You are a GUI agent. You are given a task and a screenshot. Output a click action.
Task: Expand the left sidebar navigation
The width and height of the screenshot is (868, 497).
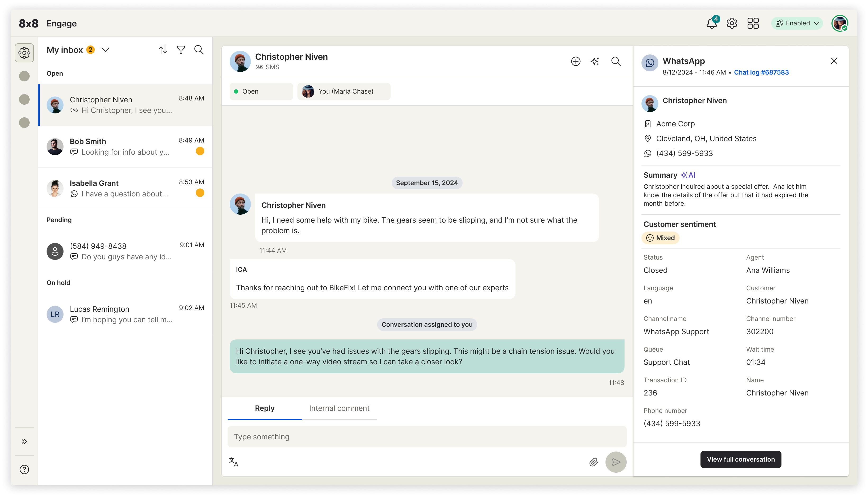coord(24,441)
